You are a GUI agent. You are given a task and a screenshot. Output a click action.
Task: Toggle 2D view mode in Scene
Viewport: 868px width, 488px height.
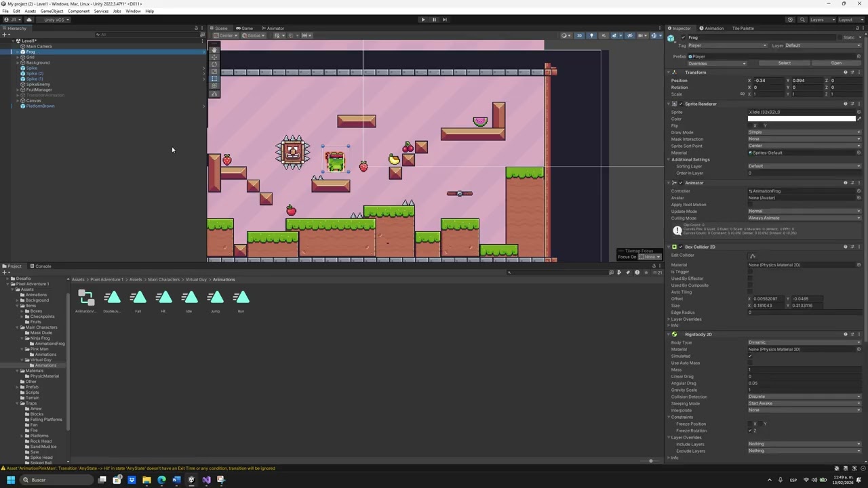click(x=579, y=35)
